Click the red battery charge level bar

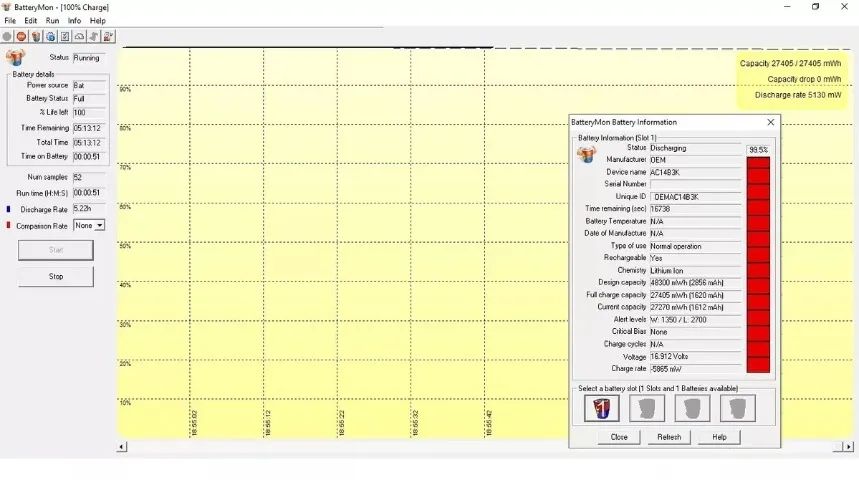pos(758,265)
